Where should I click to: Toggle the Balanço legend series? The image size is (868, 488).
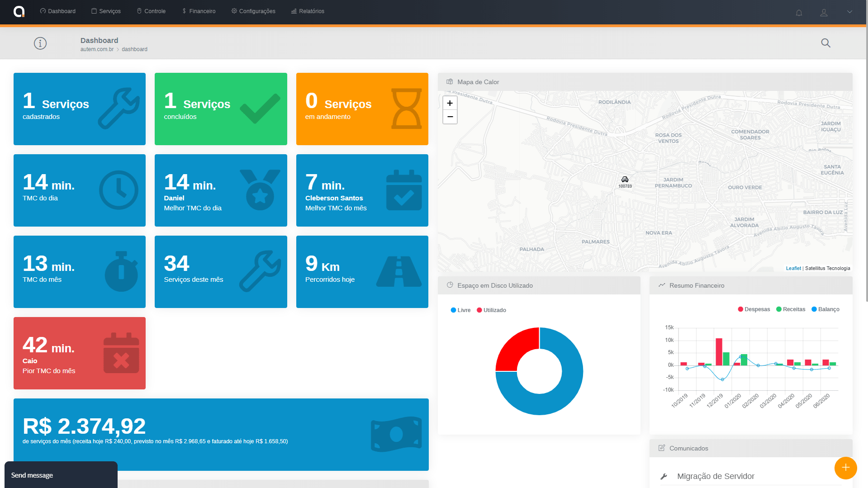tap(825, 309)
